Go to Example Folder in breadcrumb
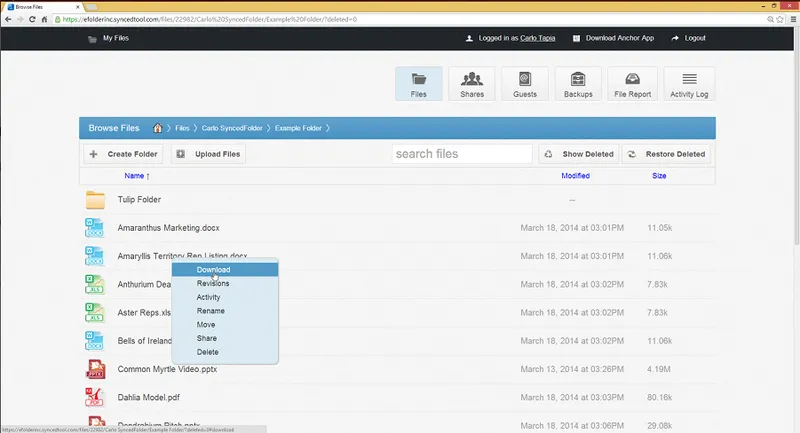800x433 pixels. pyautogui.click(x=298, y=128)
